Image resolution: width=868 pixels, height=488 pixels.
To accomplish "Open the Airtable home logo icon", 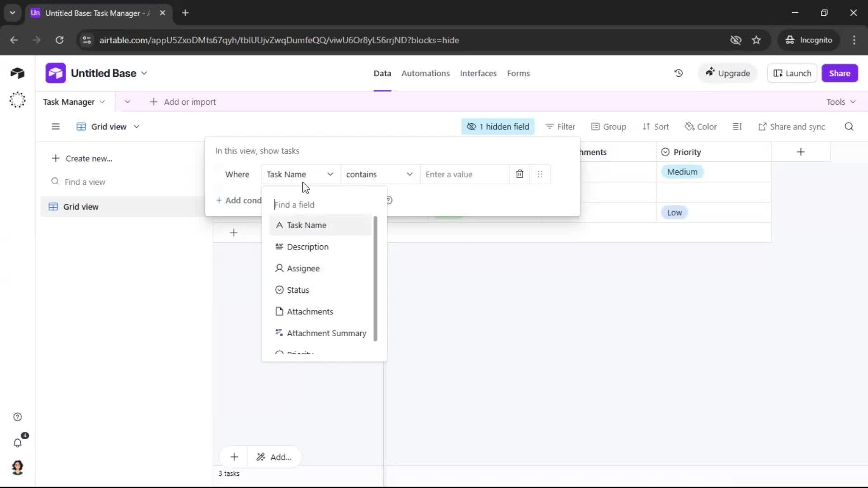I will [17, 73].
